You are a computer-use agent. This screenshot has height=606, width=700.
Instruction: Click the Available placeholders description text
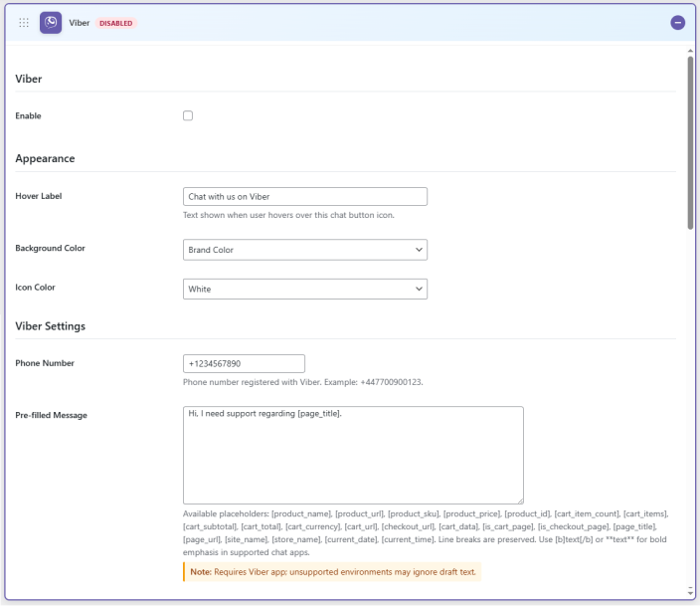426,533
